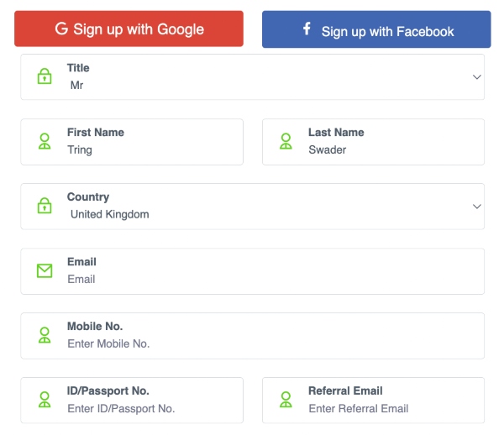
Task: Focus the First Name field containing Tring
Action: (x=132, y=142)
